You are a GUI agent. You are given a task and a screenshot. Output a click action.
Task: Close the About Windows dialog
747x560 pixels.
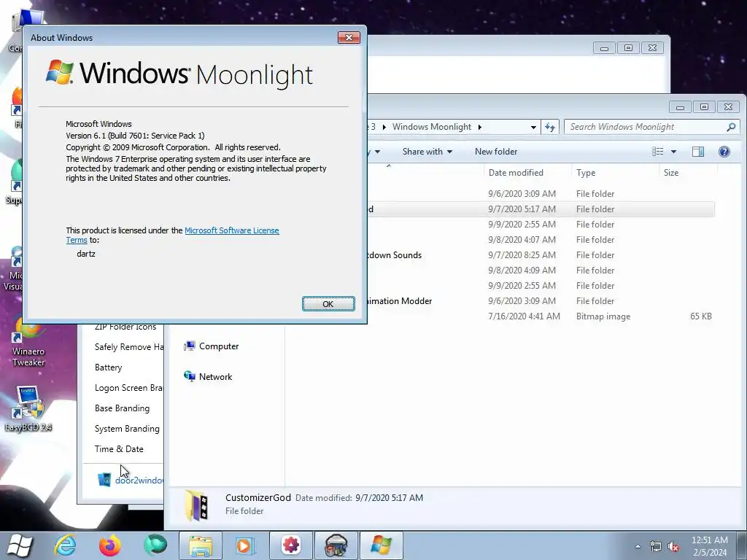(x=349, y=38)
